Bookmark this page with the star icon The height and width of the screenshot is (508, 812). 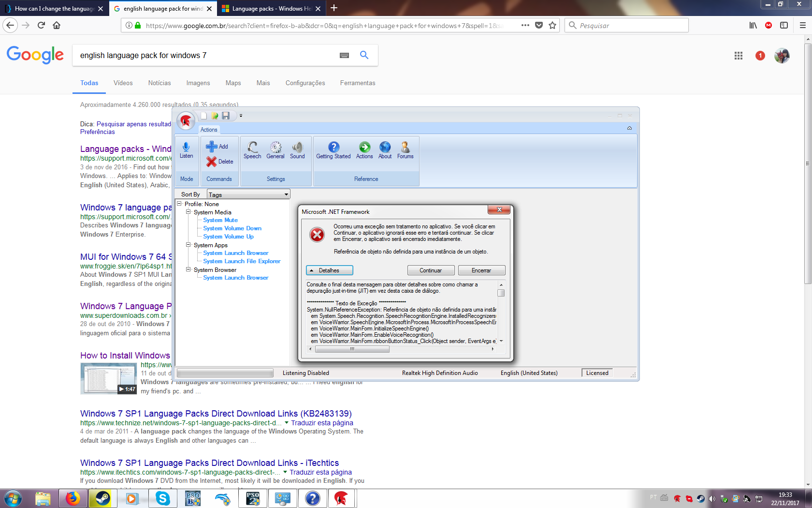pos(552,25)
